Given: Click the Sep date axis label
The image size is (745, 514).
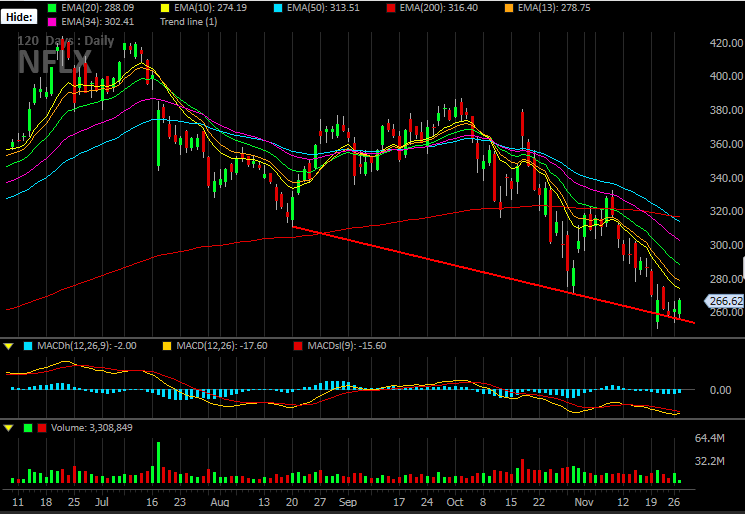Looking at the screenshot, I should pyautogui.click(x=347, y=502).
